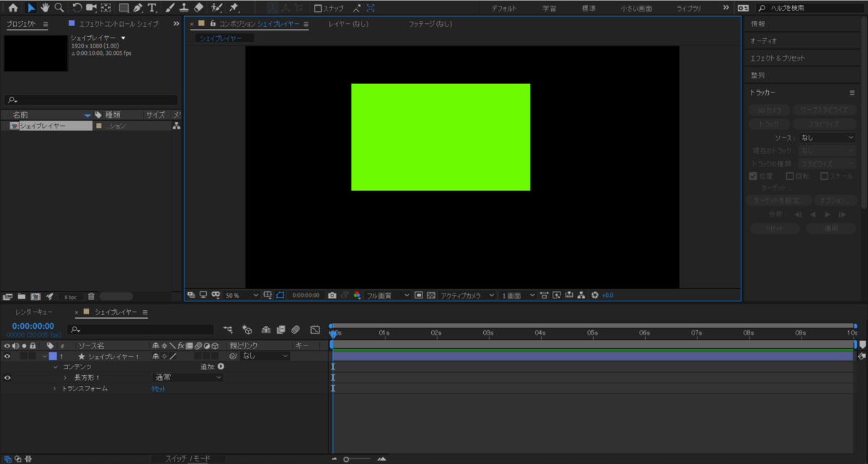Select the Type text tool
This screenshot has width=868, height=464.
click(152, 8)
